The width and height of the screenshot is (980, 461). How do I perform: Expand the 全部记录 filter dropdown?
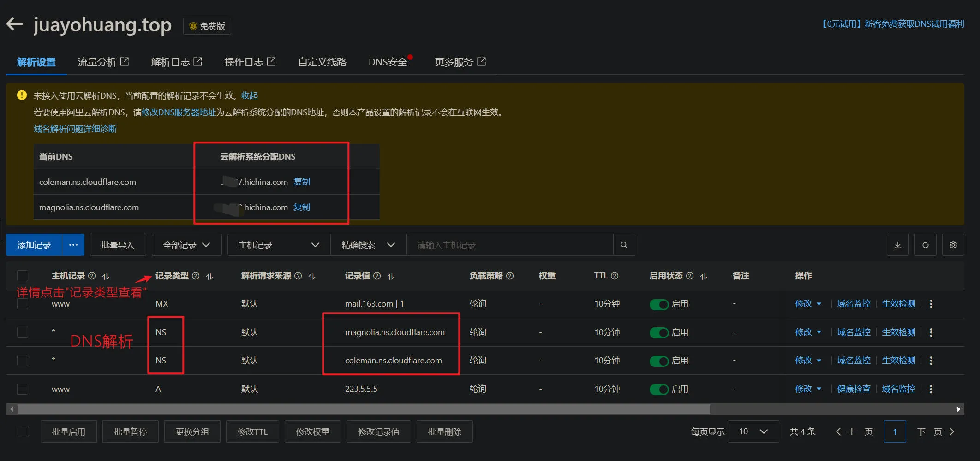[186, 245]
